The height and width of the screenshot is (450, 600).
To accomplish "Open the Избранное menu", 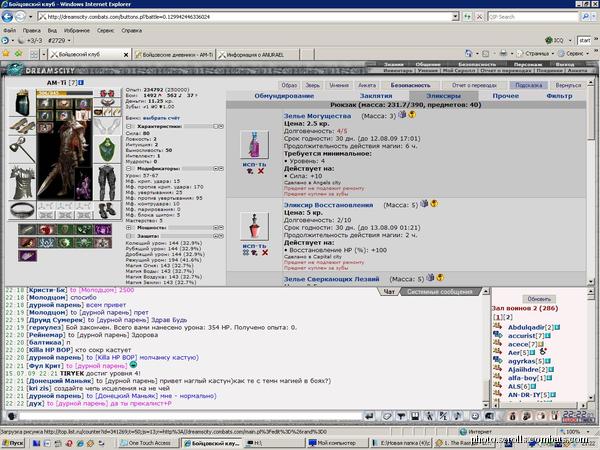I will 77,30.
